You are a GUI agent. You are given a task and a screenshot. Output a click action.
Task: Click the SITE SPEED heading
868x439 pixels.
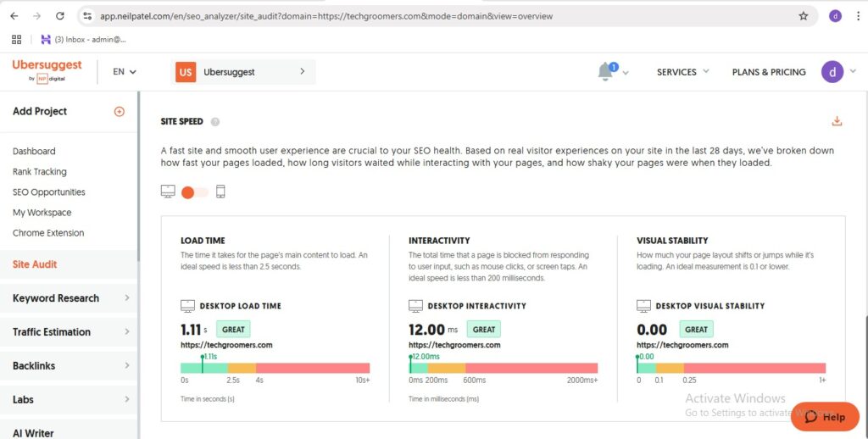(181, 121)
